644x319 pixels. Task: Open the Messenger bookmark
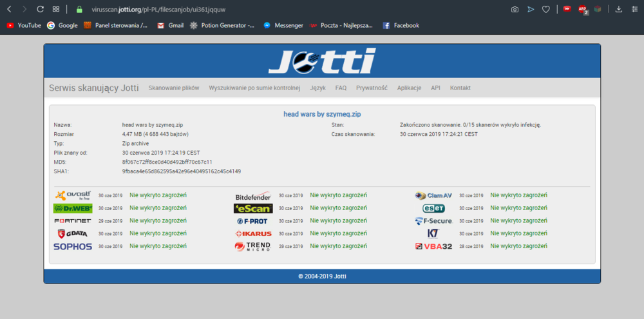tap(283, 26)
